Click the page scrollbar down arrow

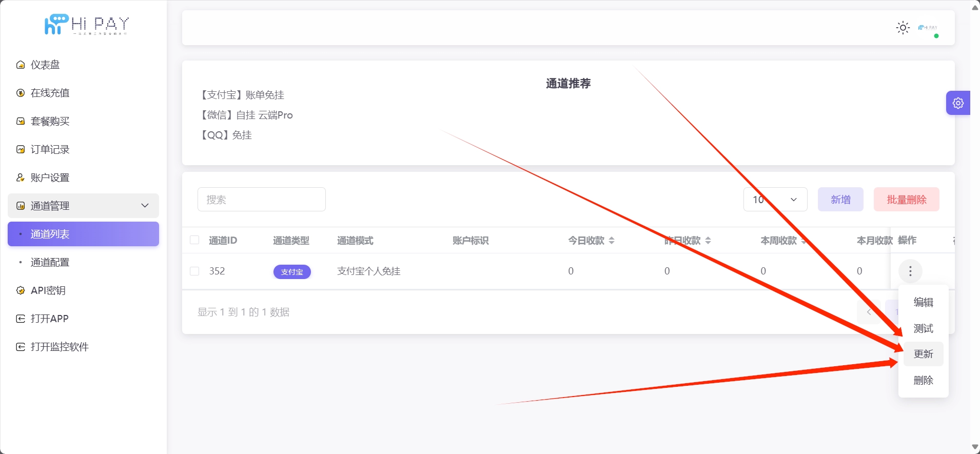pyautogui.click(x=975, y=447)
